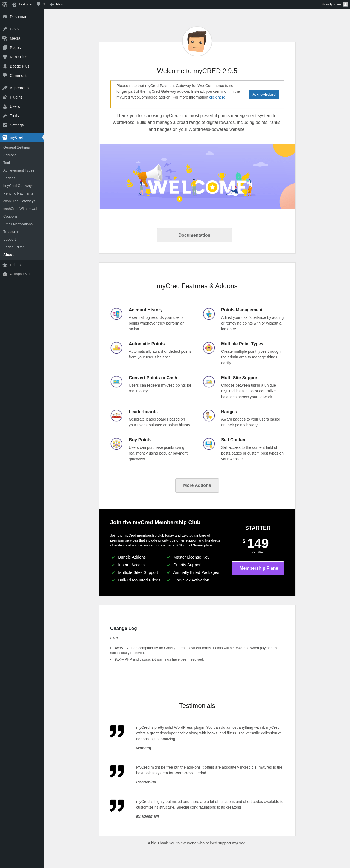This screenshot has height=868, width=350.
Task: Click the Account History feature icon
Action: (x=116, y=314)
